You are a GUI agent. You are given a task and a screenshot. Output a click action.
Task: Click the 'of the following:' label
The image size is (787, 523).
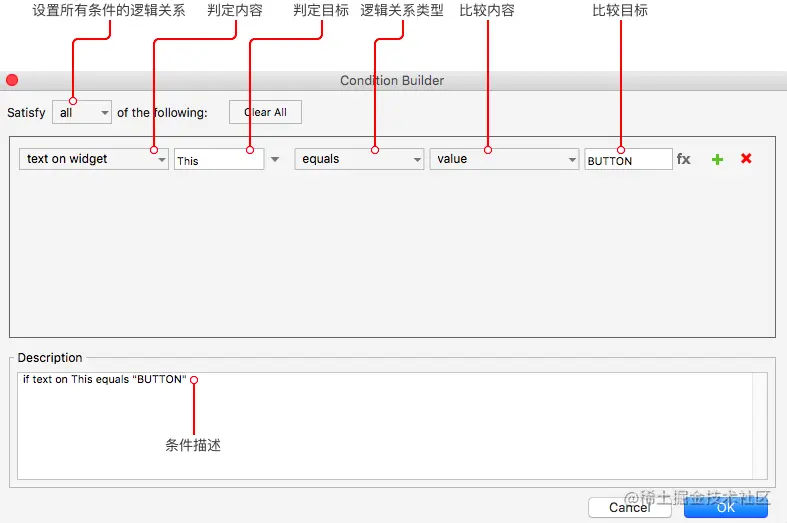click(162, 112)
